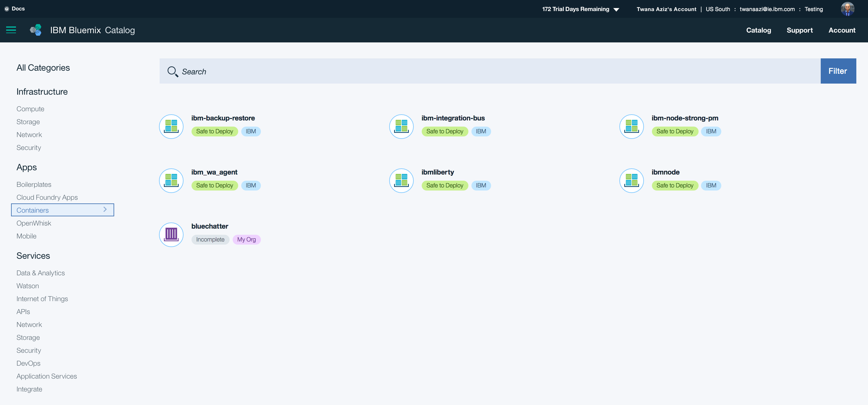Screen dimensions: 868x405
Task: Select the Watson services category
Action: point(27,285)
